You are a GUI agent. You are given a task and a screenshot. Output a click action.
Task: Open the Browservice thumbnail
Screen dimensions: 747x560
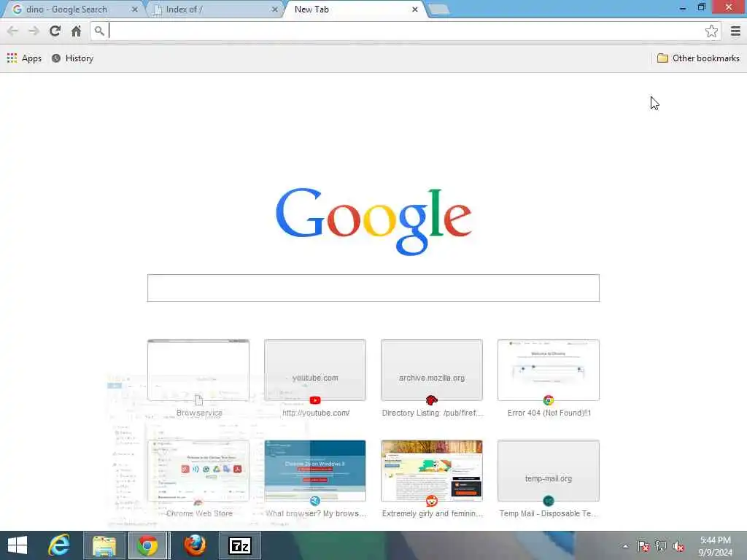pos(198,370)
